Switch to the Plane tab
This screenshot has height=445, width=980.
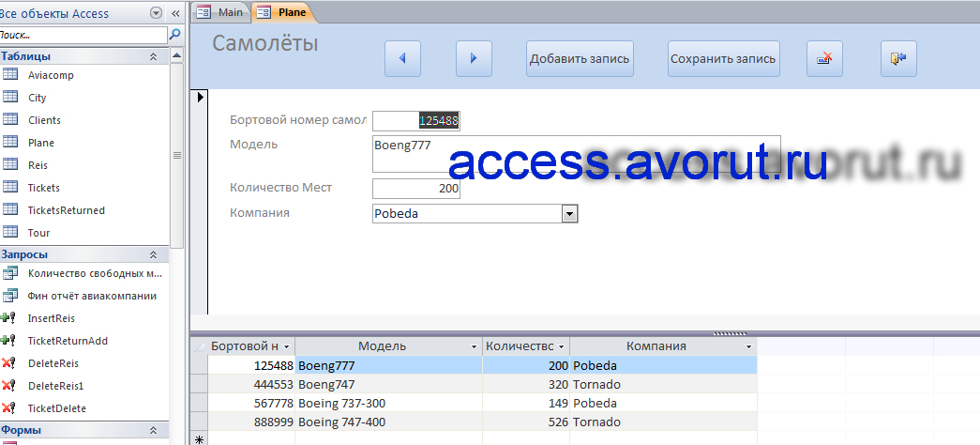click(284, 12)
